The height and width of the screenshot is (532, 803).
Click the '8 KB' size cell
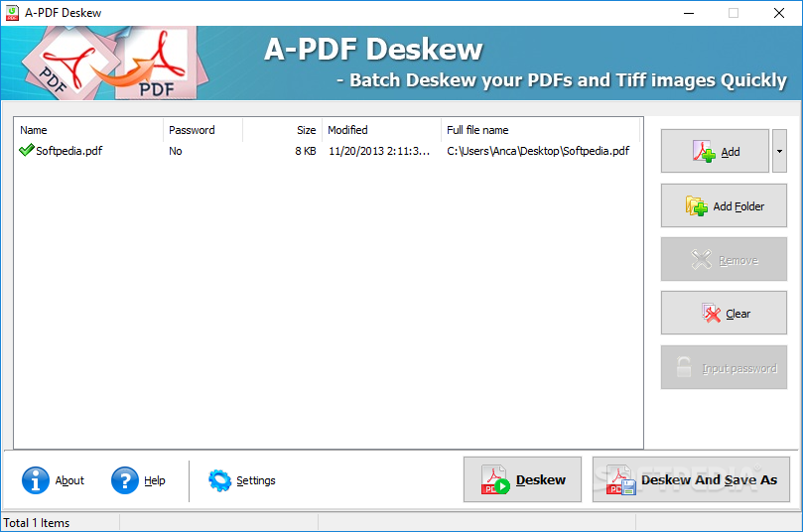[x=306, y=151]
